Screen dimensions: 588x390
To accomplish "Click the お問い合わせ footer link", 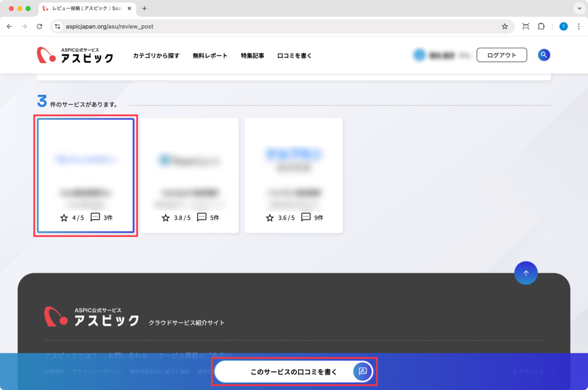I will click(x=128, y=356).
